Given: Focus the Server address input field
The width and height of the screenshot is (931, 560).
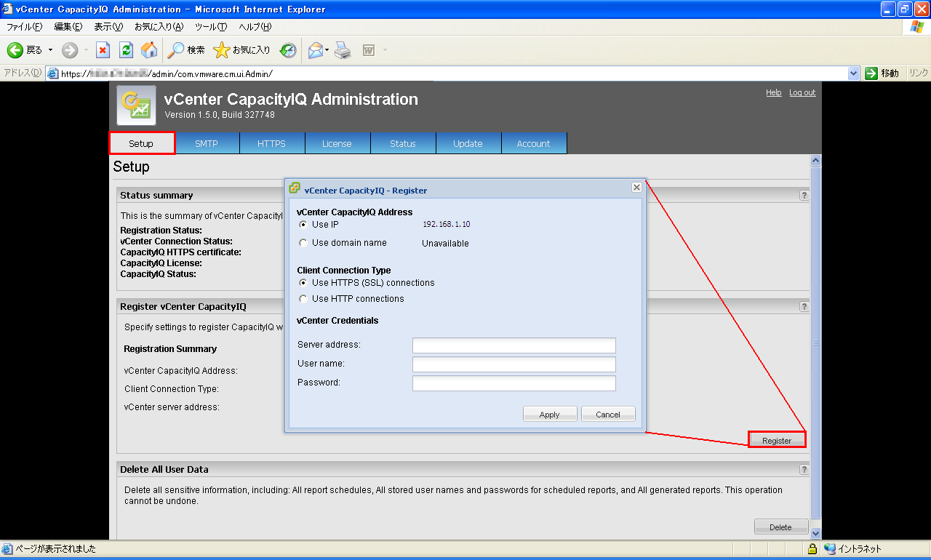Looking at the screenshot, I should [514, 345].
